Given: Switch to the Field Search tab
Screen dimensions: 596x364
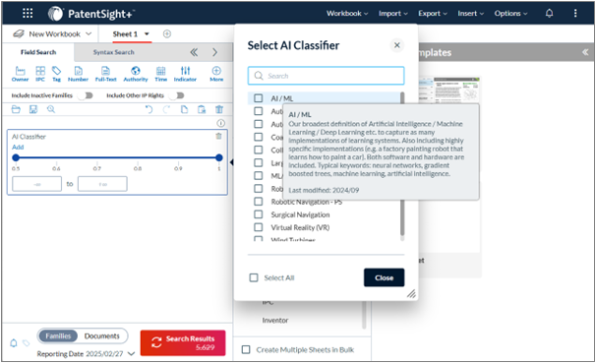Looking at the screenshot, I should click(x=38, y=52).
